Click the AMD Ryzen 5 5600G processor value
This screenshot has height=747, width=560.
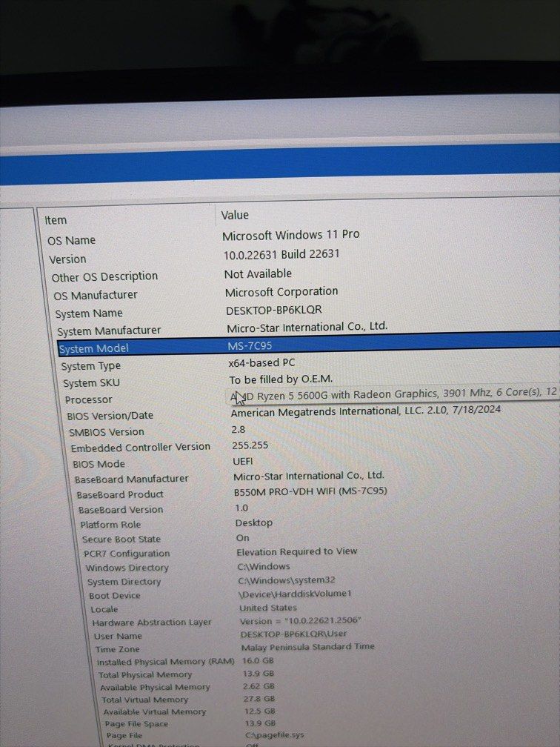coord(393,394)
